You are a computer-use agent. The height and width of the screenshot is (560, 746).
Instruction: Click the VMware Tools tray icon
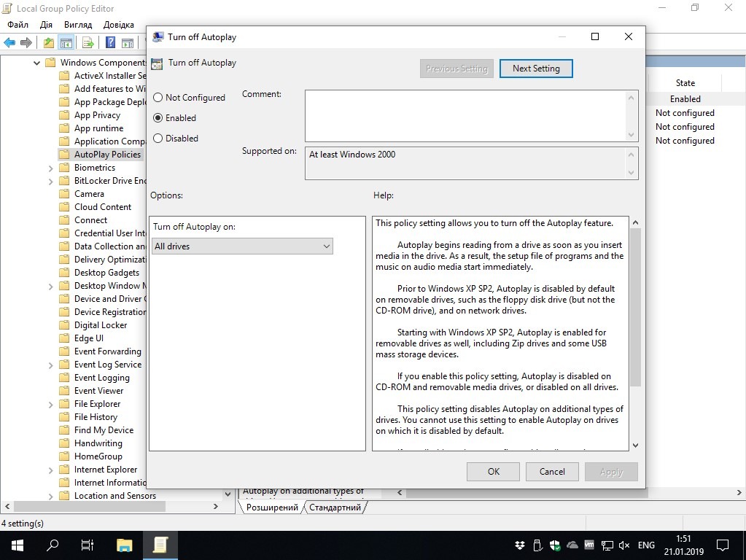pyautogui.click(x=589, y=545)
